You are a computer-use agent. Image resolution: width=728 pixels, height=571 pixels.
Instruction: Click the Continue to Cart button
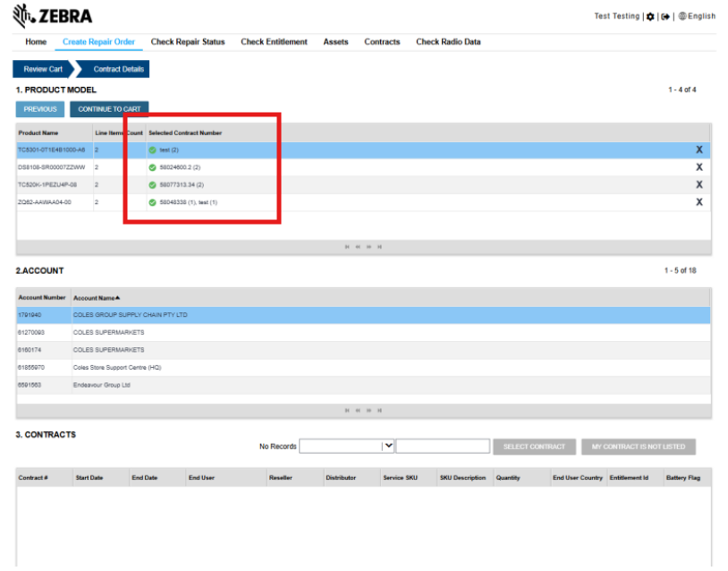click(109, 109)
